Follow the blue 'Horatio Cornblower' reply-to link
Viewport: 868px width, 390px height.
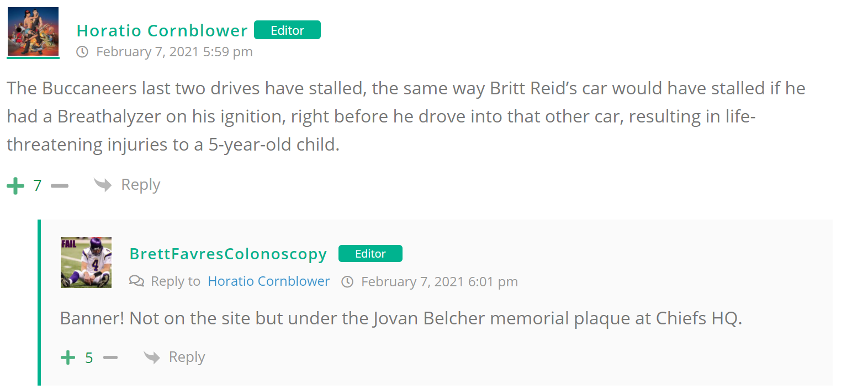point(268,281)
